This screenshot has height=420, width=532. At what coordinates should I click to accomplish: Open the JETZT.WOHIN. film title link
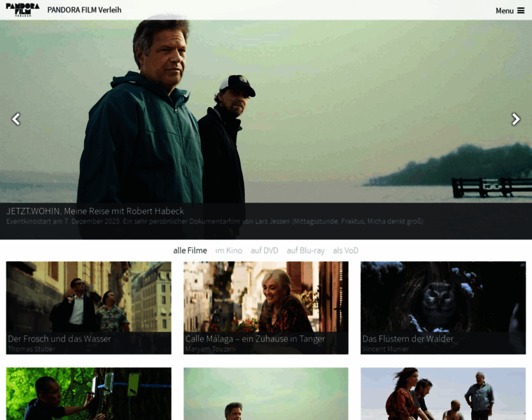(95, 211)
